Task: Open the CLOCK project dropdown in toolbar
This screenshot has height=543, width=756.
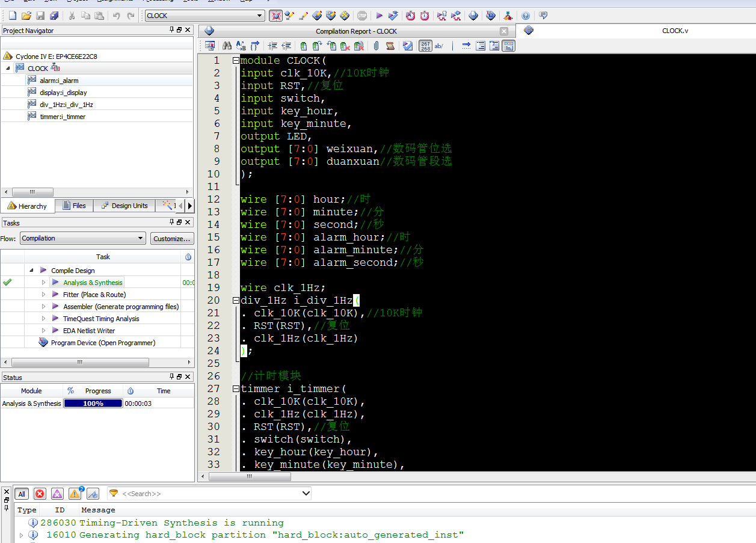Action: coord(204,16)
